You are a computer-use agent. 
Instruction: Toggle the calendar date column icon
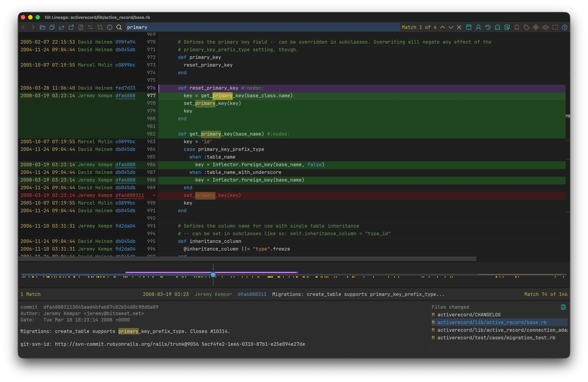tap(469, 27)
